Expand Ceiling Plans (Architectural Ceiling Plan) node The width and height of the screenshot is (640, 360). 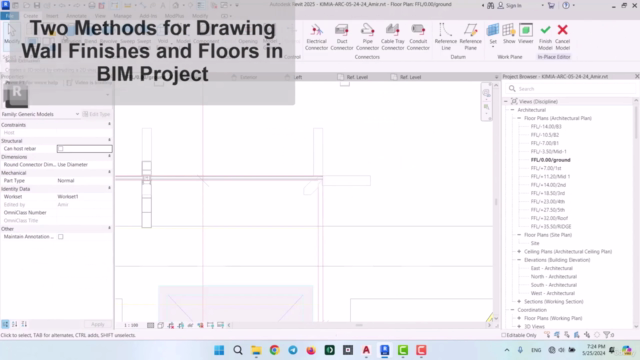pyautogui.click(x=519, y=251)
